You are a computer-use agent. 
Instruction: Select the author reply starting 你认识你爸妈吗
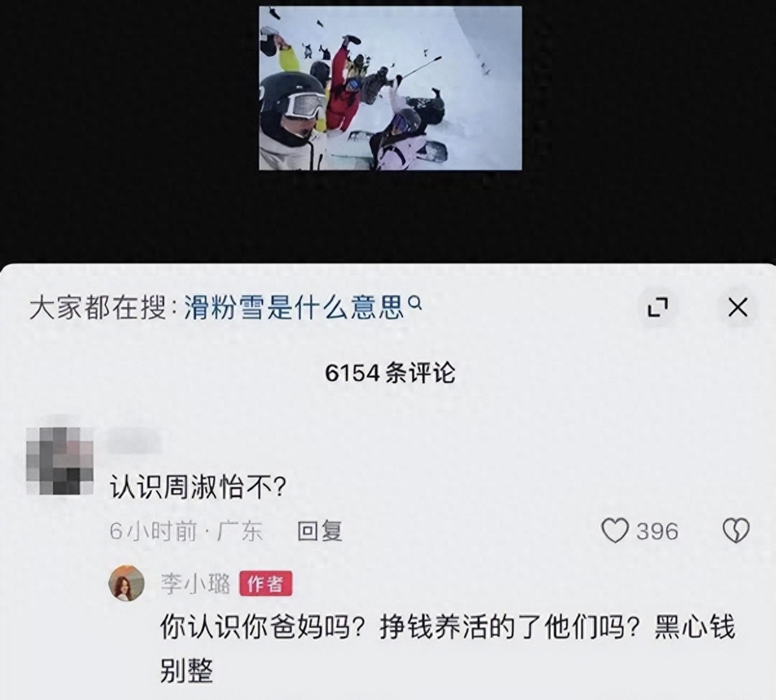coord(447,648)
